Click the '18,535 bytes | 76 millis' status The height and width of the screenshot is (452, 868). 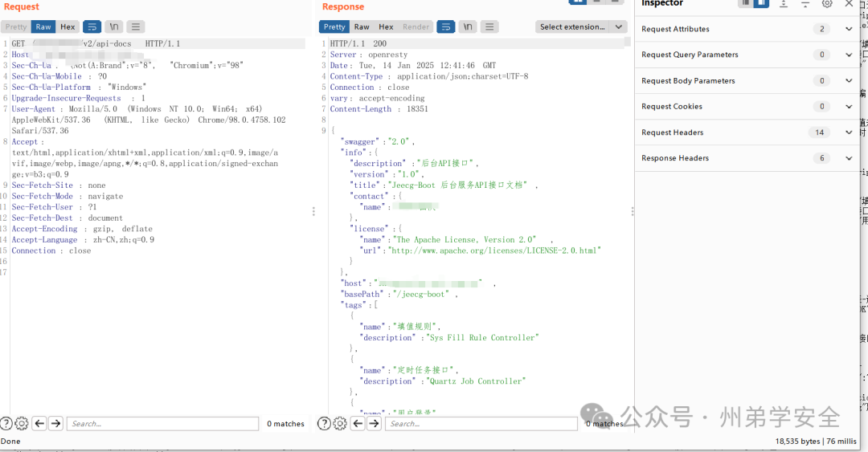pos(816,442)
